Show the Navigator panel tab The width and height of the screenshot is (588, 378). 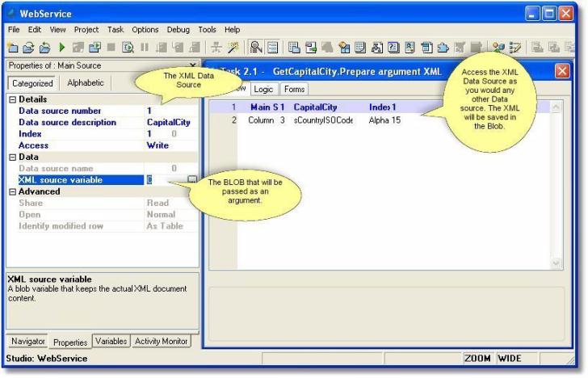(x=28, y=342)
